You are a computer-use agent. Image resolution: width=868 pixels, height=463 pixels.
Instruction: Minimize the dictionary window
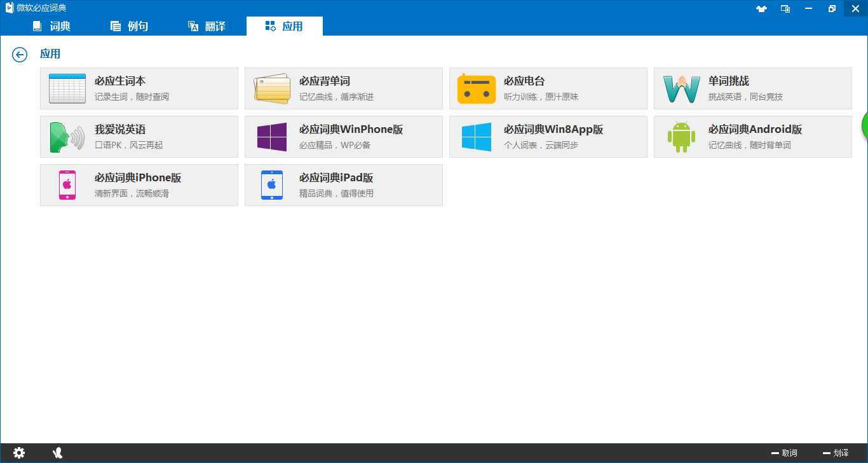tap(808, 9)
